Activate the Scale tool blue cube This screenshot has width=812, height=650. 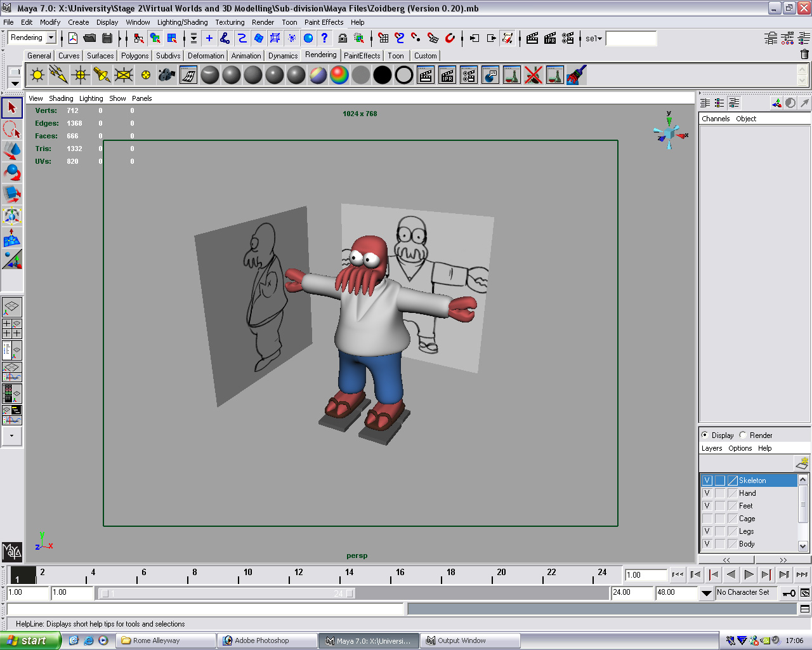(12, 194)
